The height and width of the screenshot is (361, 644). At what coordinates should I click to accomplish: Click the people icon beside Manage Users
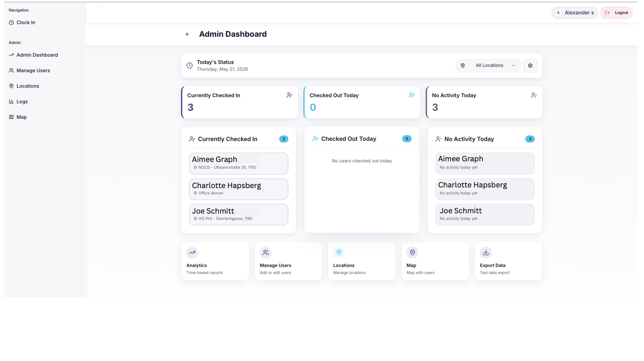click(x=11, y=71)
